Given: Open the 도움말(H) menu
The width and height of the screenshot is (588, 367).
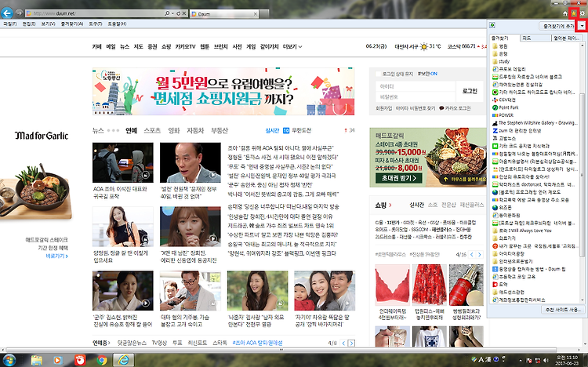Looking at the screenshot, I should [x=117, y=24].
